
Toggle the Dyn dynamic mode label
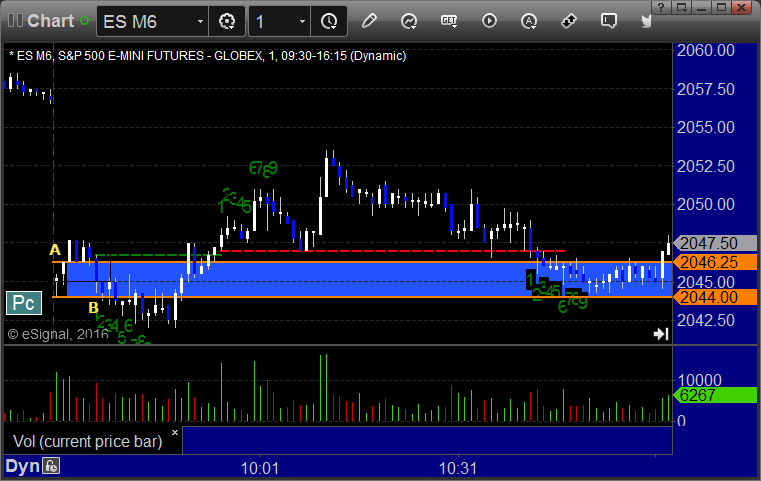click(x=22, y=466)
